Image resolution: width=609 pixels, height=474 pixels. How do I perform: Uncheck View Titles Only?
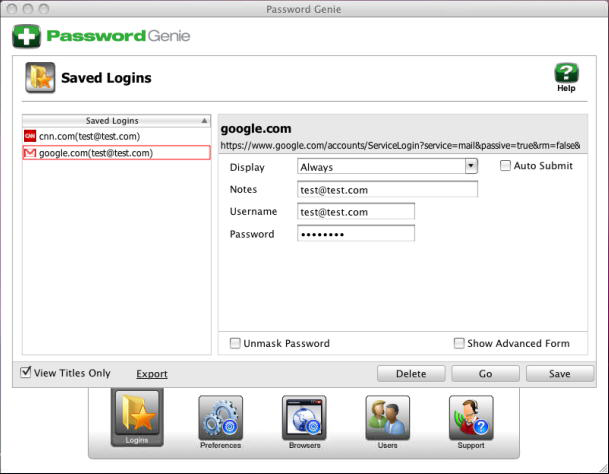click(26, 372)
